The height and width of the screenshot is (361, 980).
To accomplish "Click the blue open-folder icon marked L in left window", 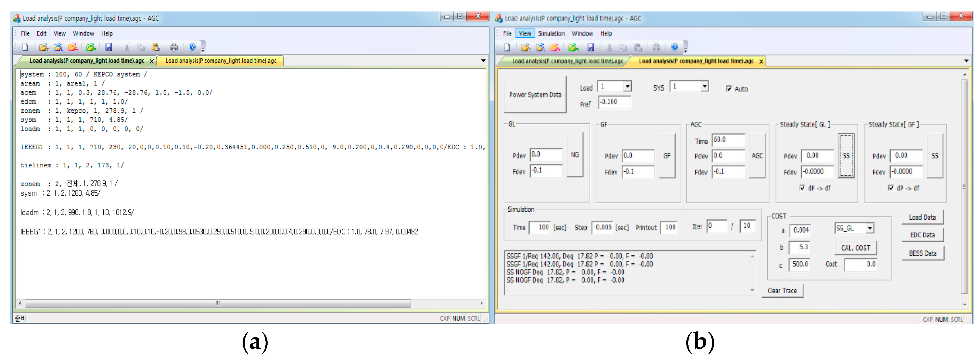I will (x=58, y=47).
